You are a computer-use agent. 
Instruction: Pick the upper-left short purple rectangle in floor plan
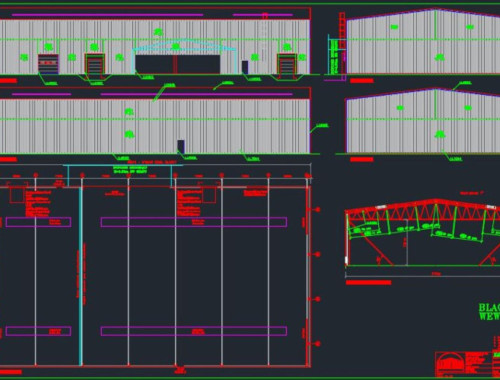tap(38, 222)
